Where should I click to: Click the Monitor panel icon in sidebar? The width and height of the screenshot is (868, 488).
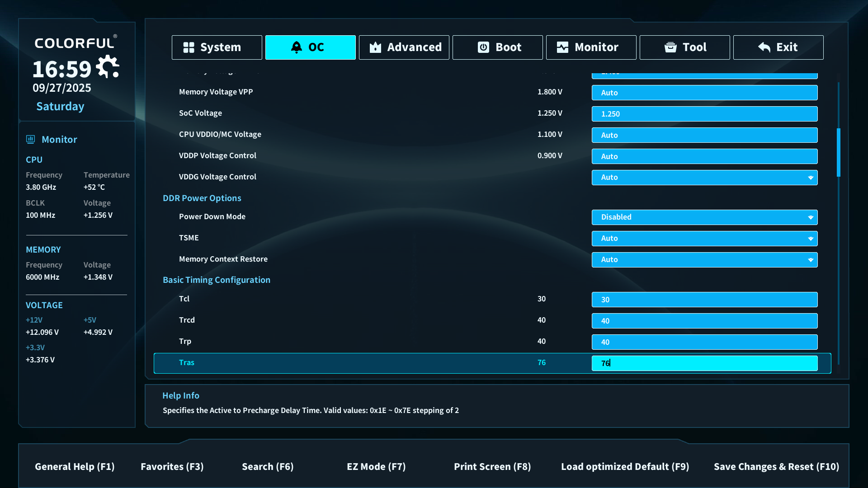[x=31, y=139]
